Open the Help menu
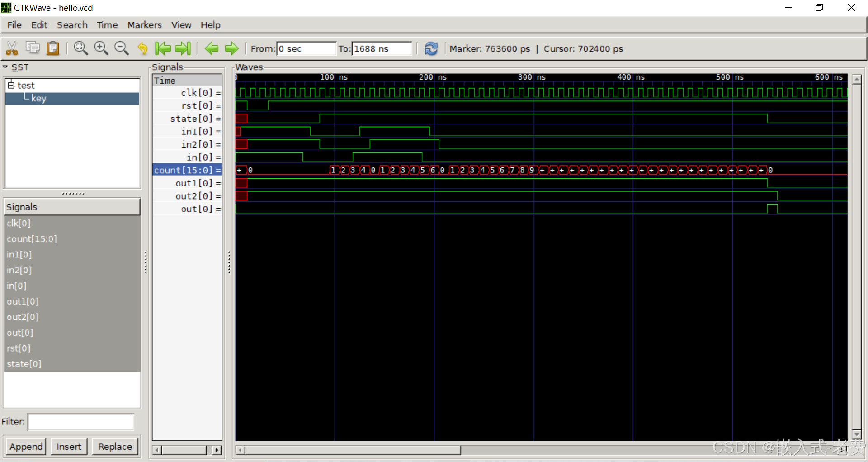 coord(211,25)
